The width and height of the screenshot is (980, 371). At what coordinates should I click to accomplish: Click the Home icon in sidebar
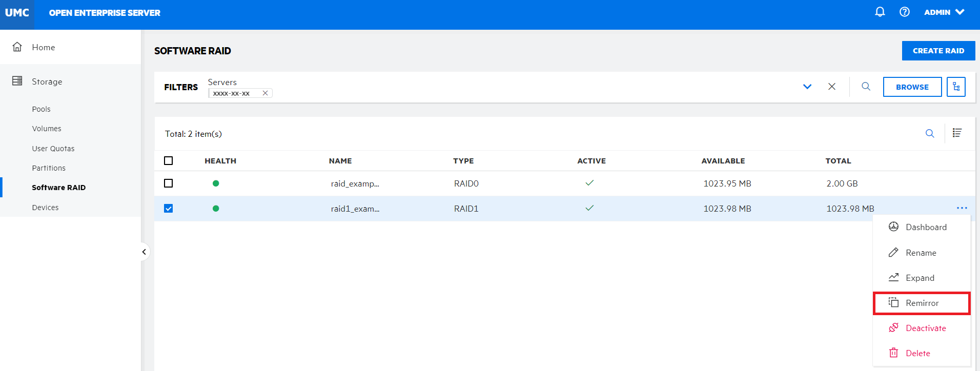point(17,47)
